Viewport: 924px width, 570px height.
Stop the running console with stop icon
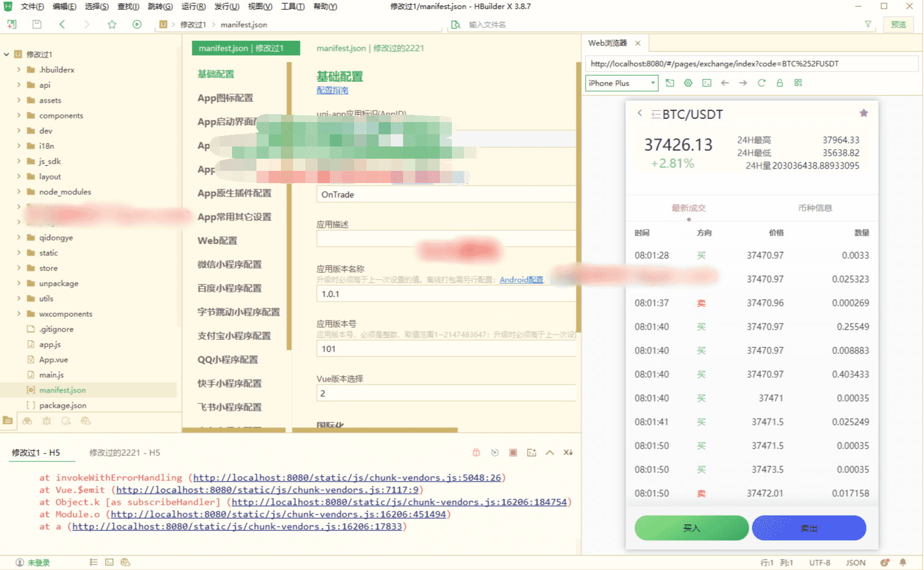coord(513,452)
